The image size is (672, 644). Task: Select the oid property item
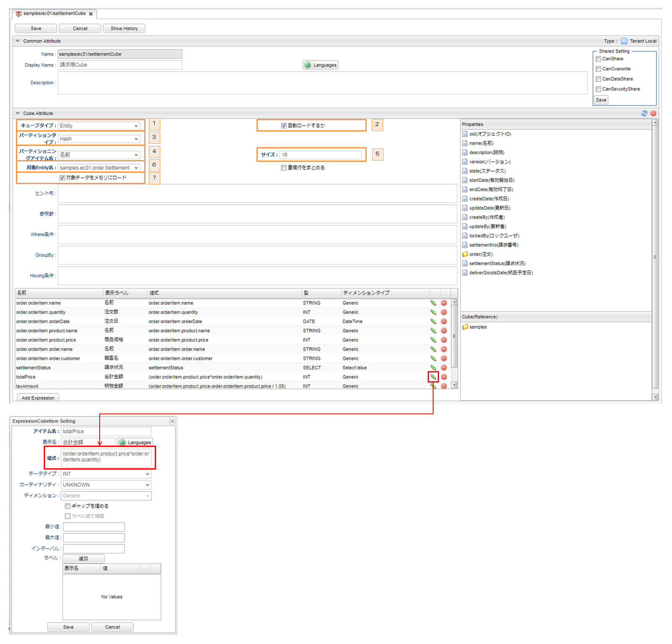(x=487, y=134)
